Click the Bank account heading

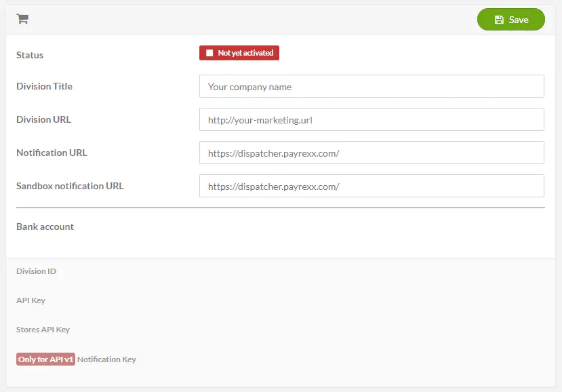pyautogui.click(x=45, y=227)
